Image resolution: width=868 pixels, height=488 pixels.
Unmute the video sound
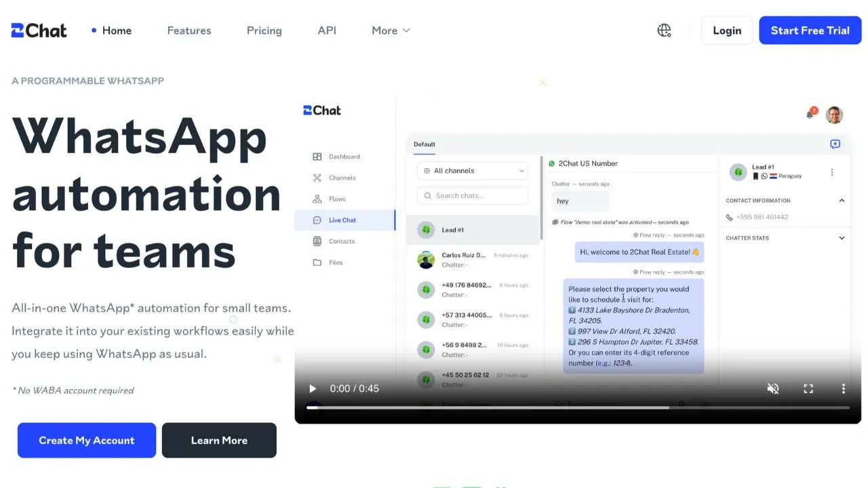(x=772, y=388)
